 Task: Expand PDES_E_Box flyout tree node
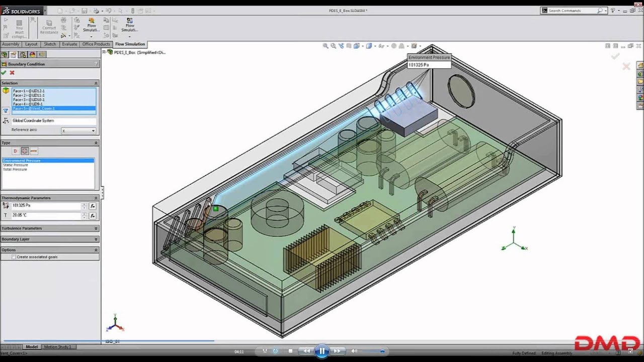pos(104,52)
